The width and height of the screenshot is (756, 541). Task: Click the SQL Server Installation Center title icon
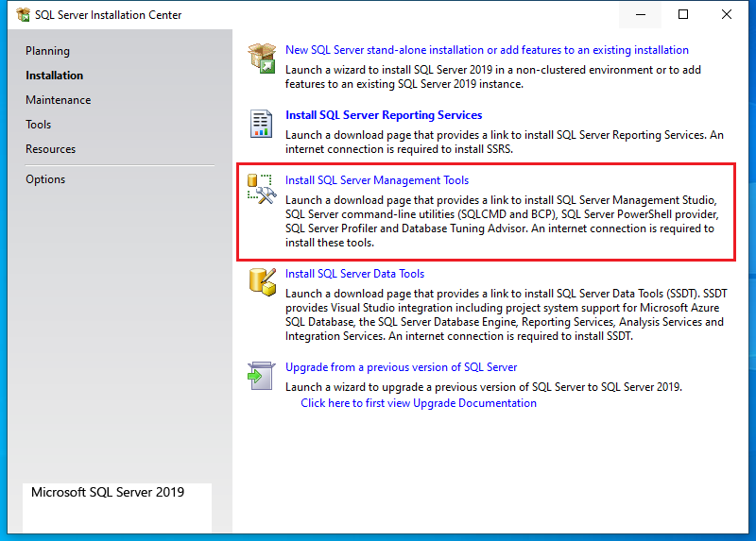coord(23,15)
